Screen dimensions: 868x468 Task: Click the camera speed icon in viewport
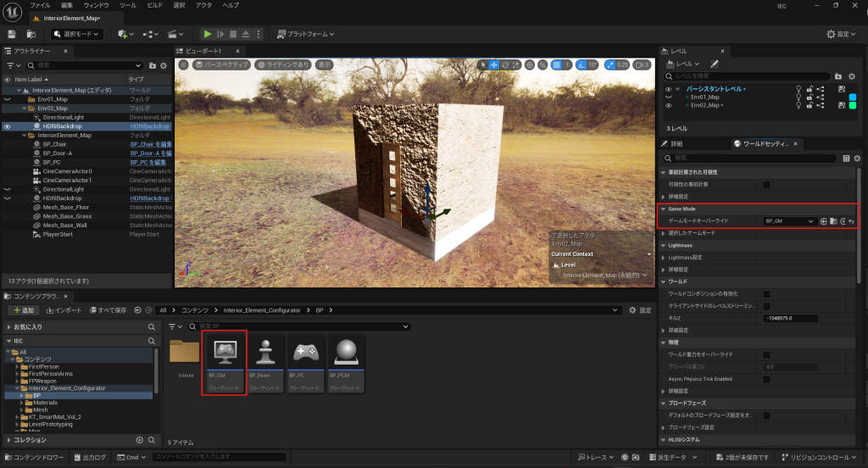(639, 64)
